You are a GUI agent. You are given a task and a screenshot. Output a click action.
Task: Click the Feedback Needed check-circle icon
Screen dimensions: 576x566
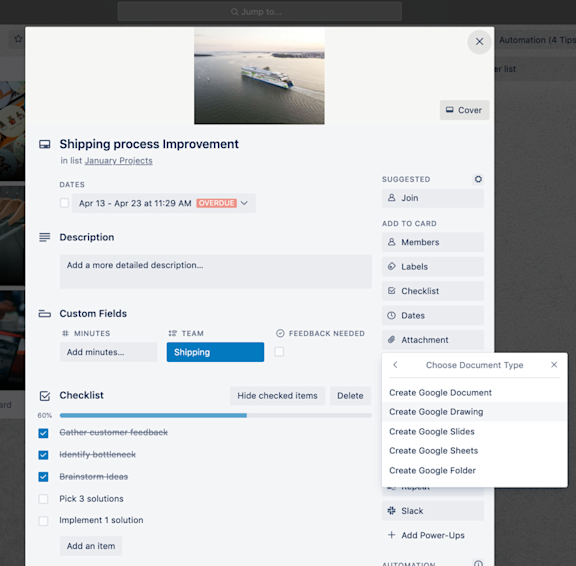280,333
